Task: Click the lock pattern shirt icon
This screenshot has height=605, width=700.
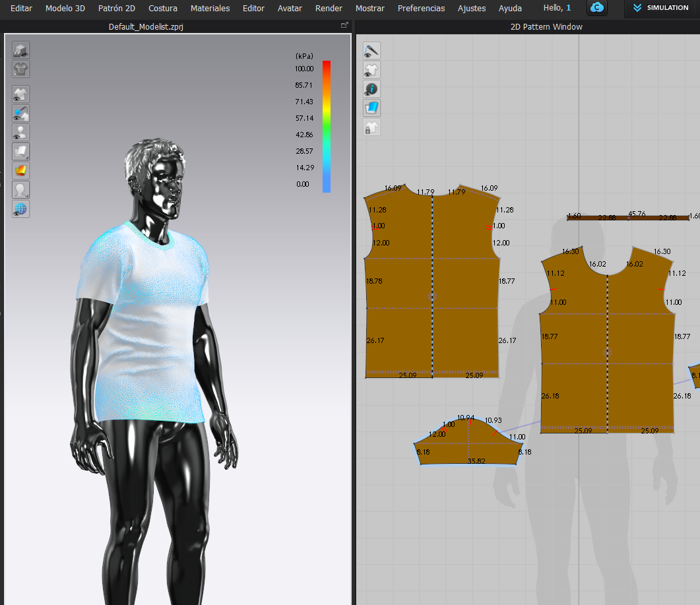Action: [372, 127]
